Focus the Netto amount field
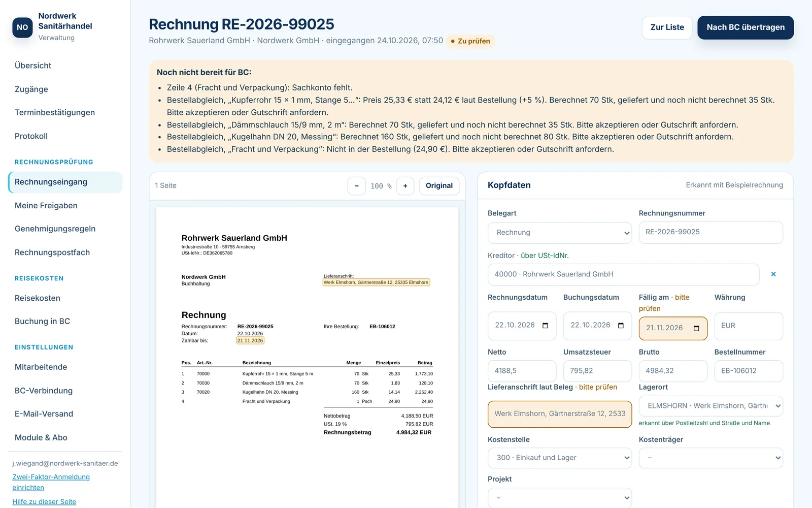The width and height of the screenshot is (812, 508). pos(522,371)
